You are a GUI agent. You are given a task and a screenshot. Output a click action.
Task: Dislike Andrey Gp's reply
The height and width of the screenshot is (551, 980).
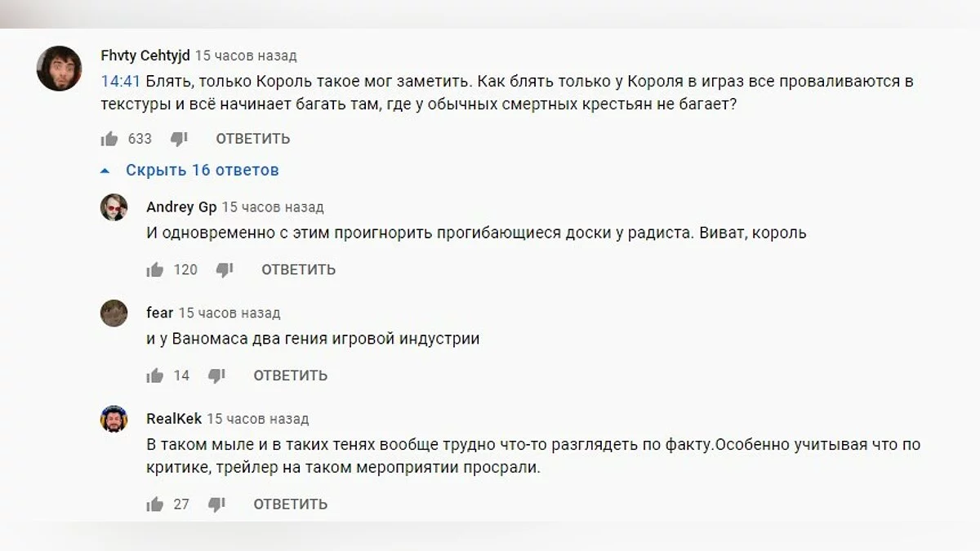225,269
